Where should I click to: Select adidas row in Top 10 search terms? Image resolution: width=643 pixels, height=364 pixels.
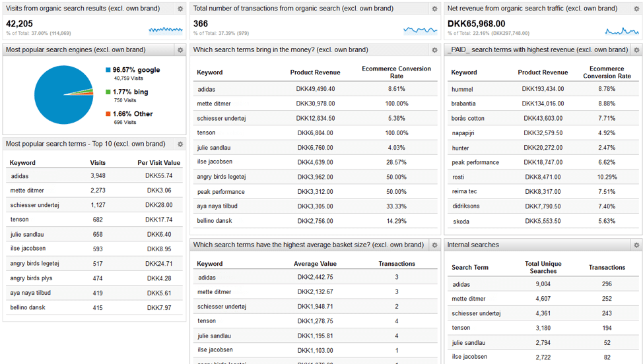pos(94,176)
